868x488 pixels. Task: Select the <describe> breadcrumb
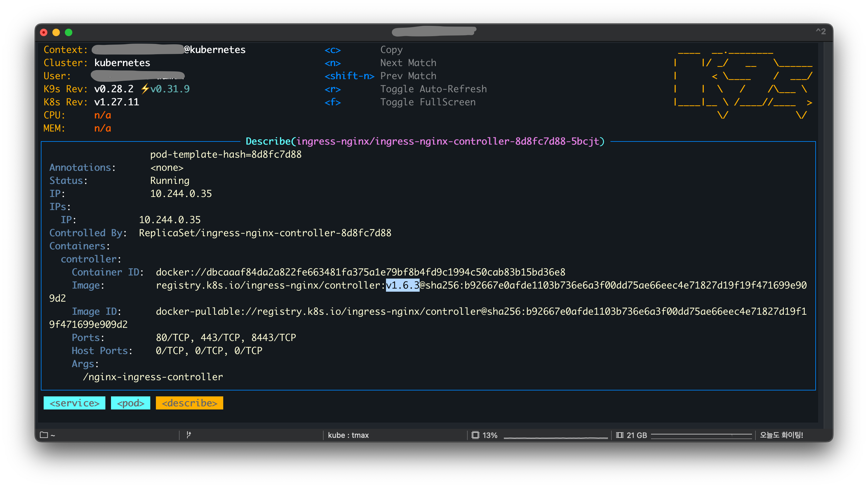tap(189, 403)
